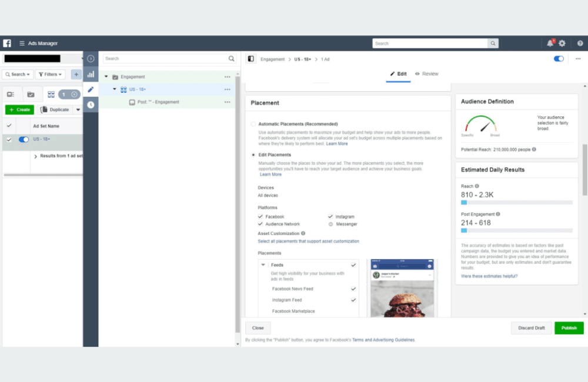Collapse the US - 18+ ad set tree node

(115, 89)
